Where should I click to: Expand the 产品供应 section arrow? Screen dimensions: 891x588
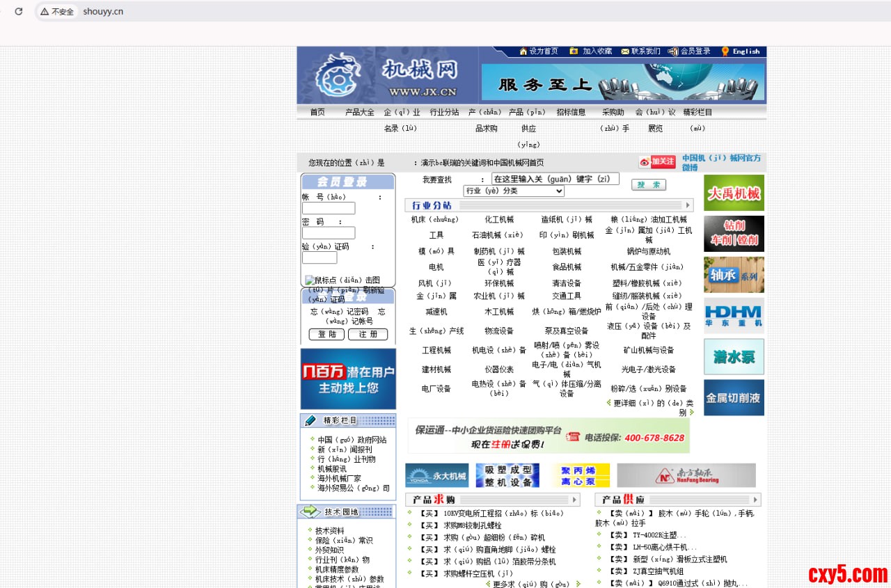755,500
